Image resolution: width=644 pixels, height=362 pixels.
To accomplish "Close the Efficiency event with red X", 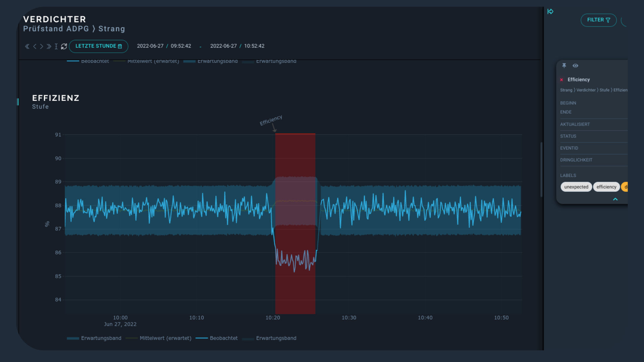I will tap(561, 80).
